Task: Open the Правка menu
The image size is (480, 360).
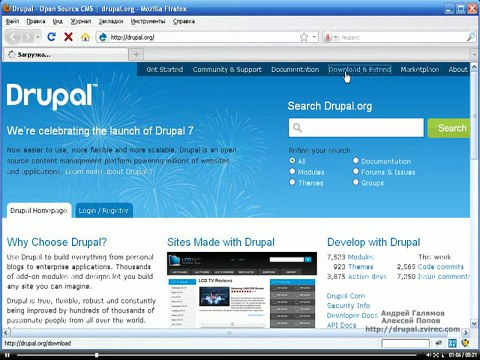Action: click(36, 21)
